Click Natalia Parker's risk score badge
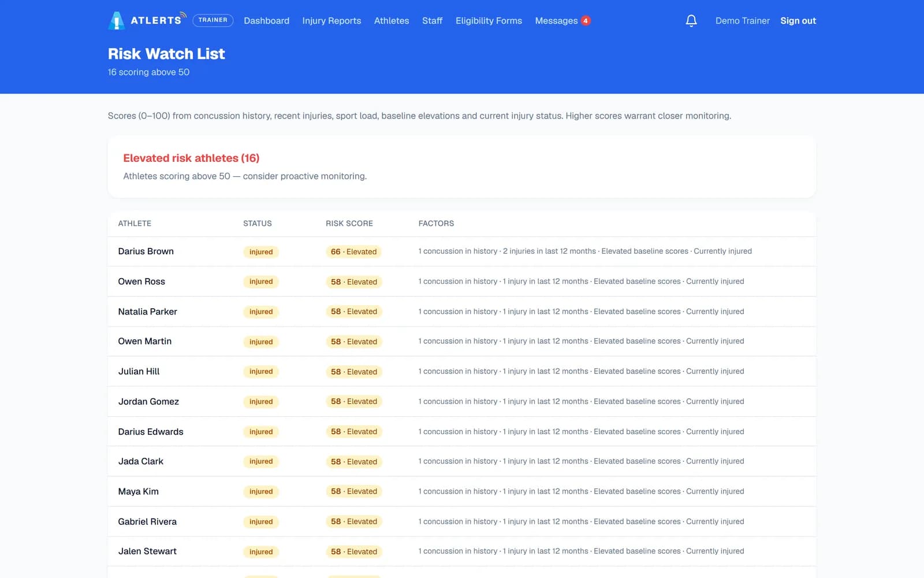 (x=354, y=312)
